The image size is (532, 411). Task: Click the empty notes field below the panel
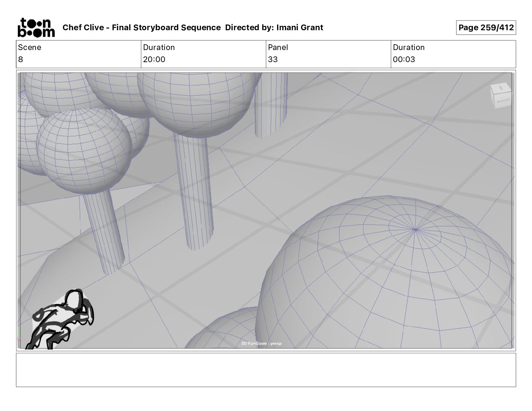(266, 370)
